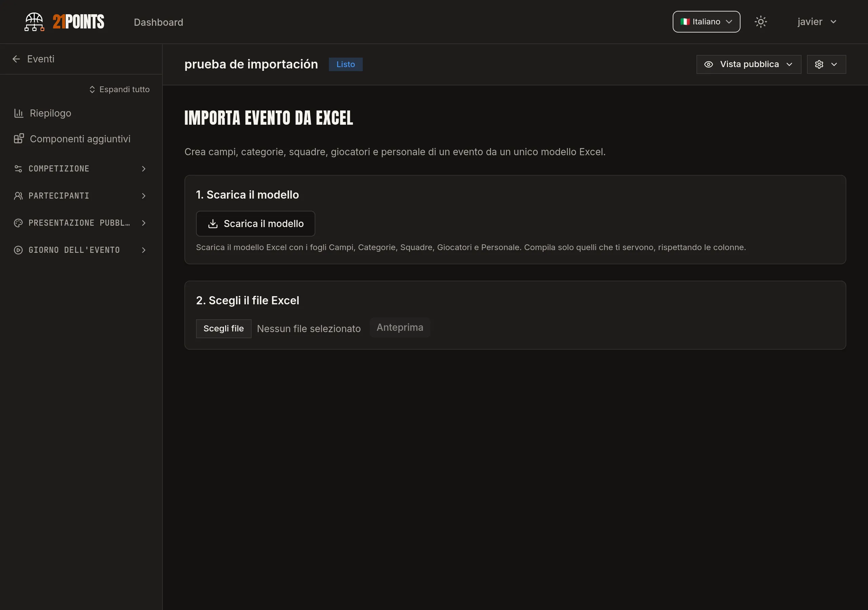Click the Partecipanti people icon
This screenshot has height=610, width=868.
[18, 196]
